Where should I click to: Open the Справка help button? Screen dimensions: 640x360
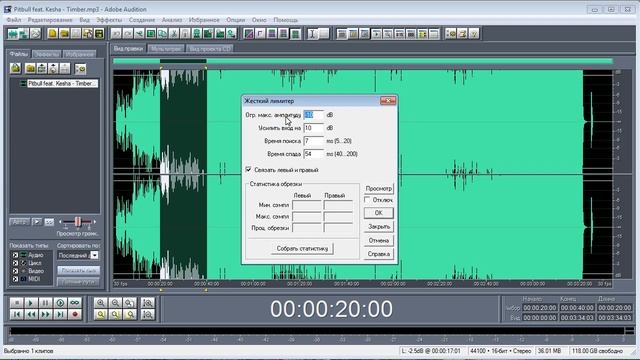(x=378, y=254)
